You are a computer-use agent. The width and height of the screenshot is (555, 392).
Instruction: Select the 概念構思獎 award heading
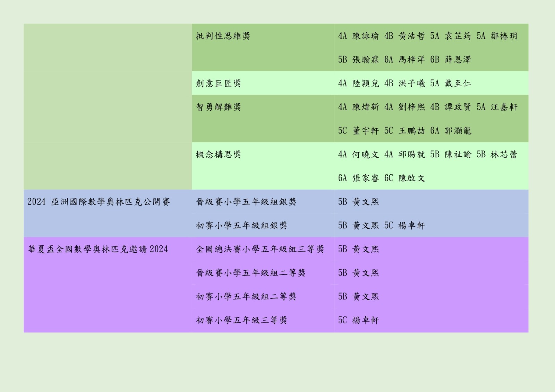pos(218,155)
